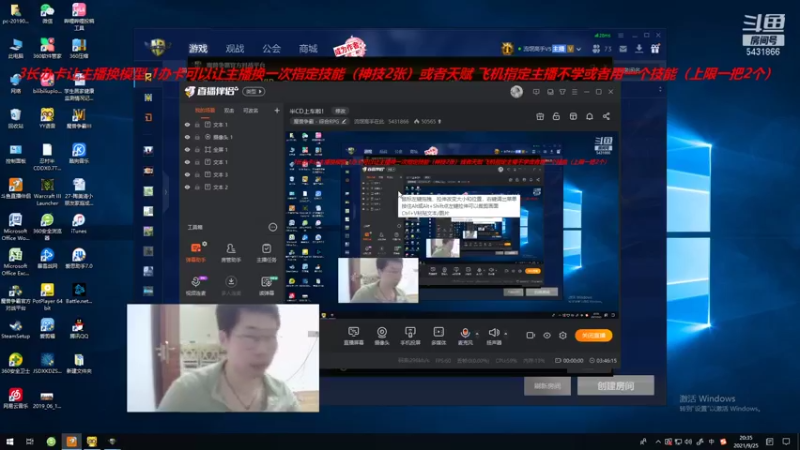This screenshot has height=450, width=800.
Task: Lock the 摄像头 1 source layer
Action: (197, 137)
